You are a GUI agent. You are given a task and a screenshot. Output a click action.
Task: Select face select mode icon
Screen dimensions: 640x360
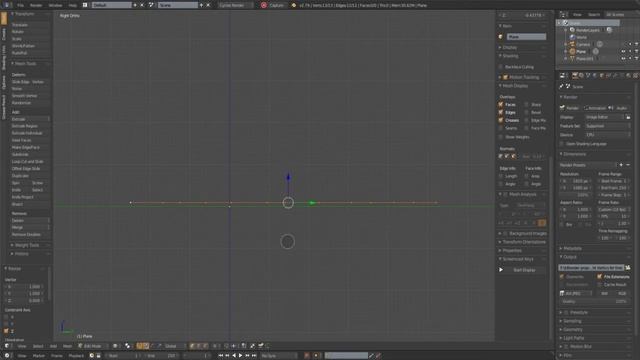(x=205, y=346)
